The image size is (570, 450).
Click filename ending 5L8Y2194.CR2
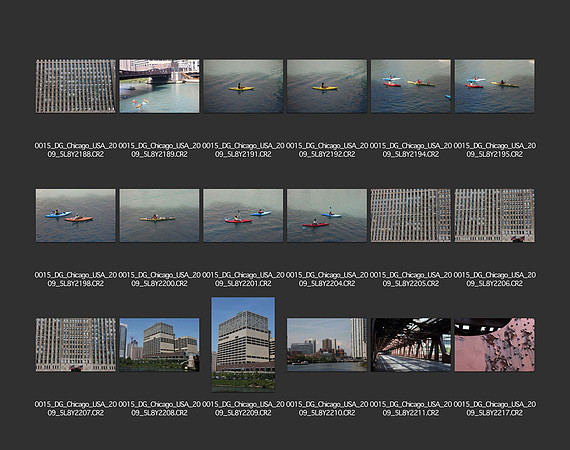(x=411, y=150)
